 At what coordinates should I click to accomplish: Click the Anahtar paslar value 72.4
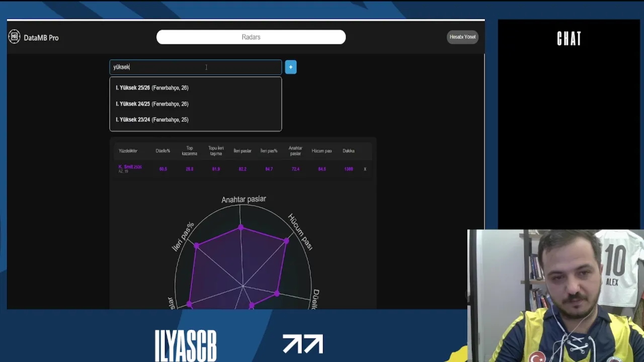point(295,169)
